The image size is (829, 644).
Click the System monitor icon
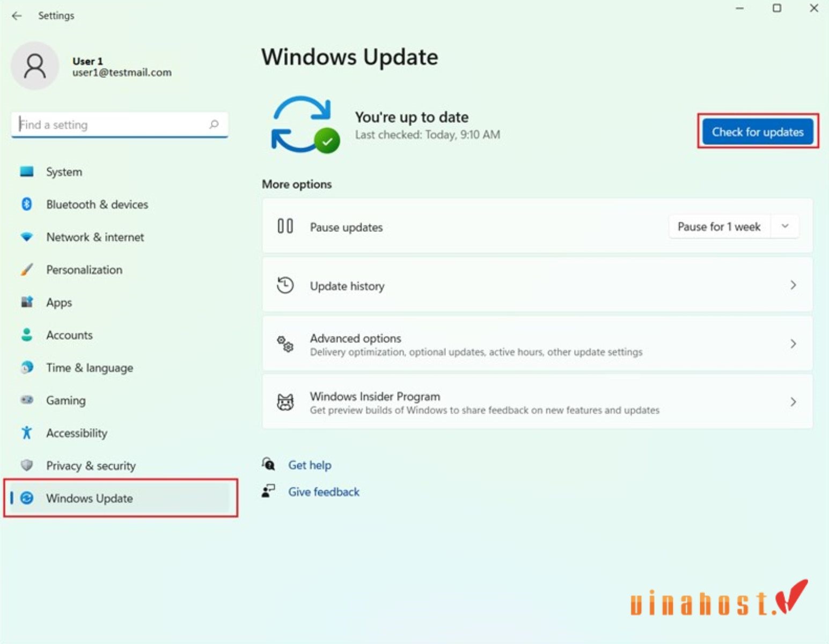[27, 172]
